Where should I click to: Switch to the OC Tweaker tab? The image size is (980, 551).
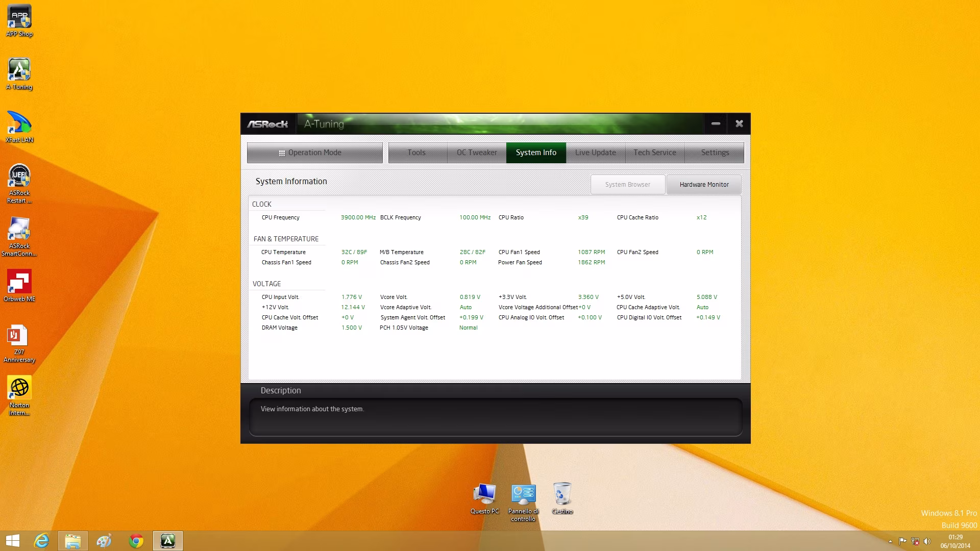(x=477, y=153)
